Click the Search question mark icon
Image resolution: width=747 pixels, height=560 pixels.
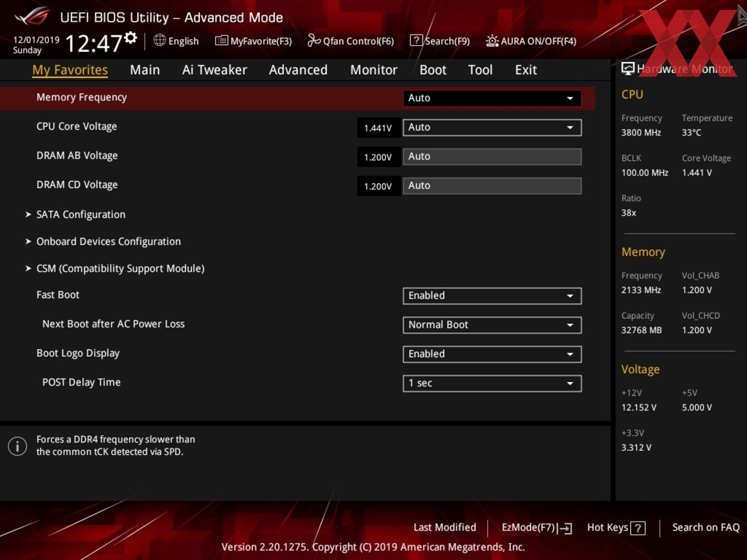[416, 41]
